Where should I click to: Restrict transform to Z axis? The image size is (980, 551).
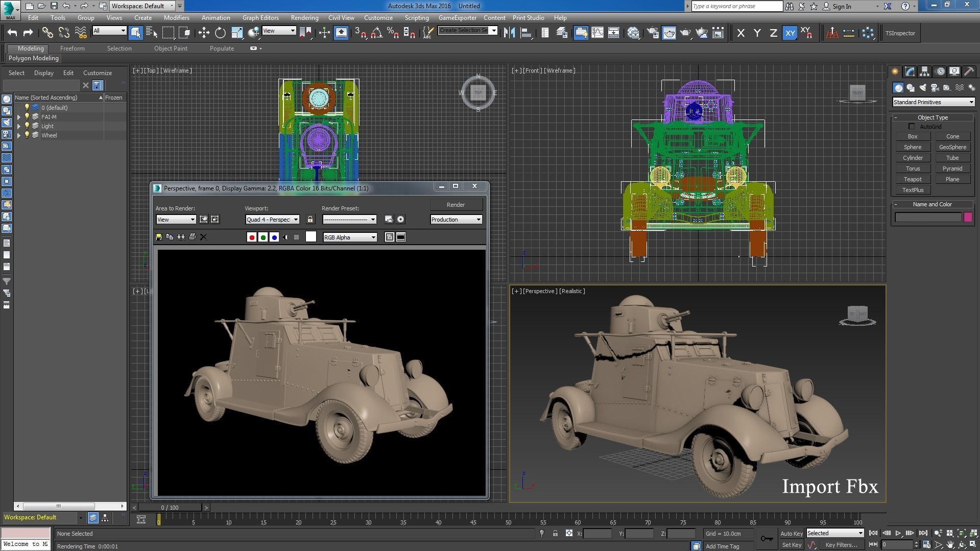point(774,33)
